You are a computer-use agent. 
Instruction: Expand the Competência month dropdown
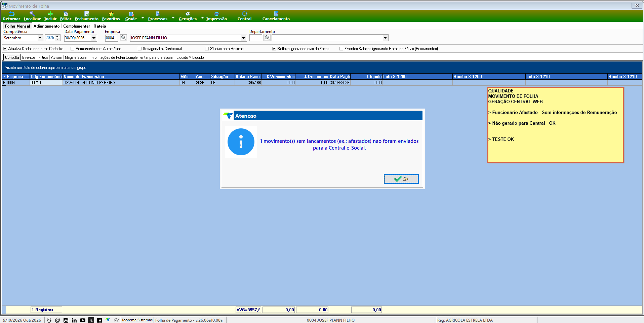tap(40, 38)
